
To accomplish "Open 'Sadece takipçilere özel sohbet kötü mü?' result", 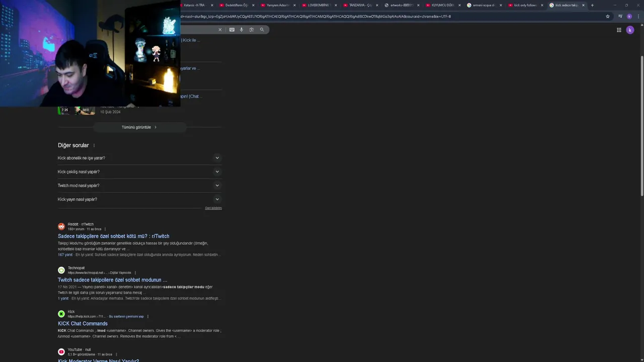I will (x=113, y=236).
